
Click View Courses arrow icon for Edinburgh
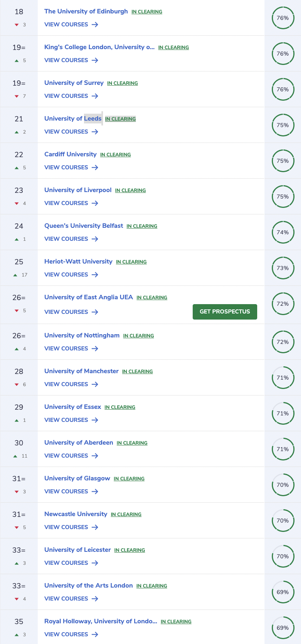coord(95,25)
